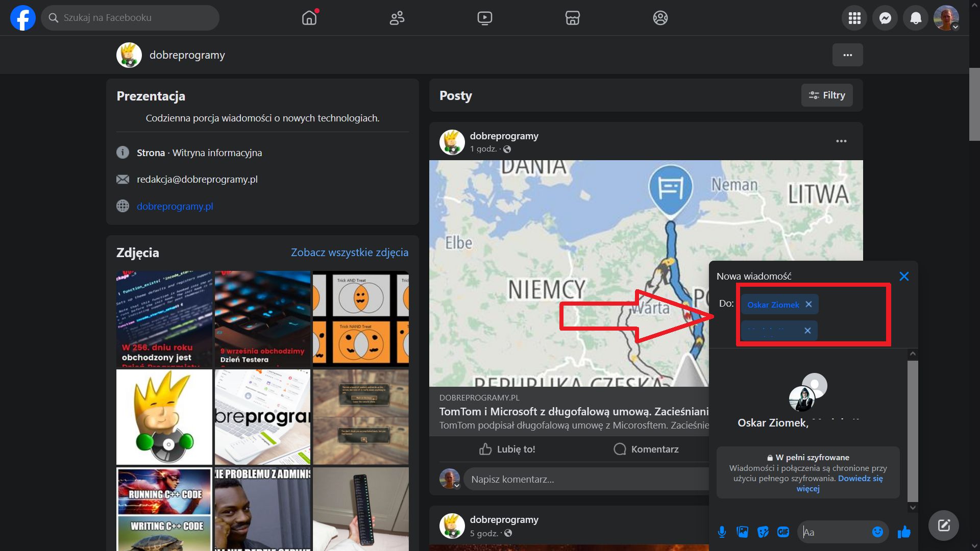
Task: Start a new message with the pencil icon
Action: (x=943, y=525)
